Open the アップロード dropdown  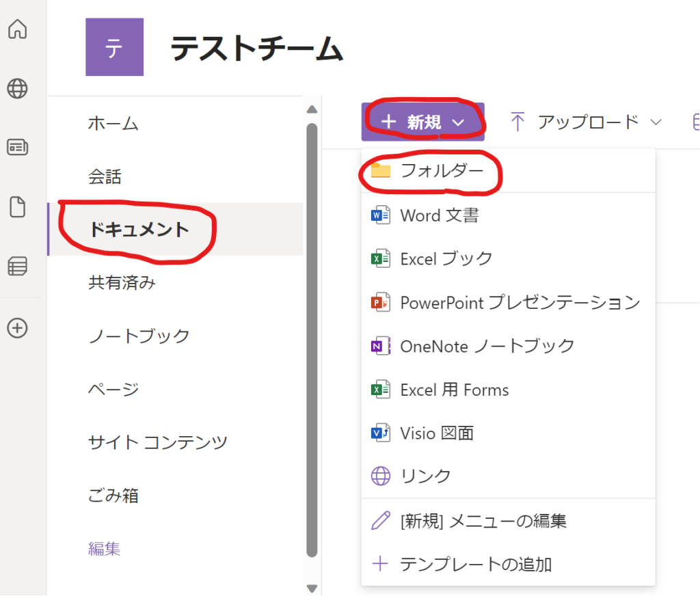pyautogui.click(x=586, y=122)
